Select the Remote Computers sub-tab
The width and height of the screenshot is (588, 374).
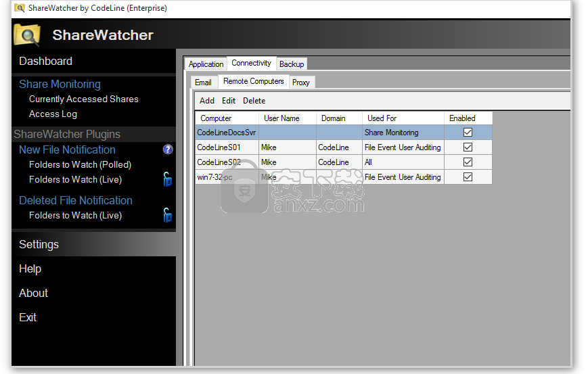(254, 81)
